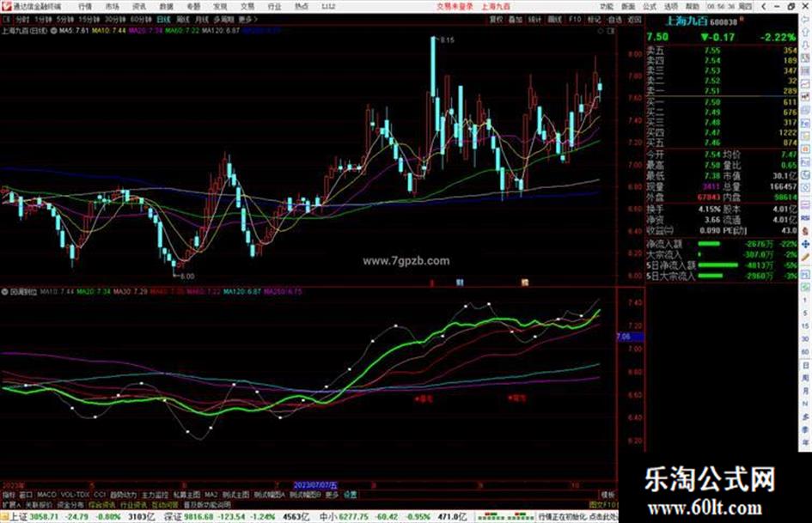Screen dimensions: 812x523
Task: Click the 画线 (draw line) toolbar button
Action: point(554,20)
